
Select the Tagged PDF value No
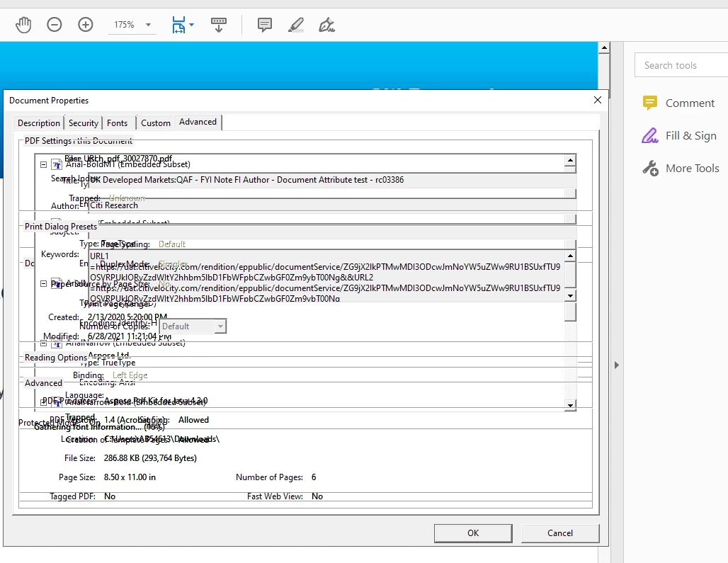(x=110, y=496)
